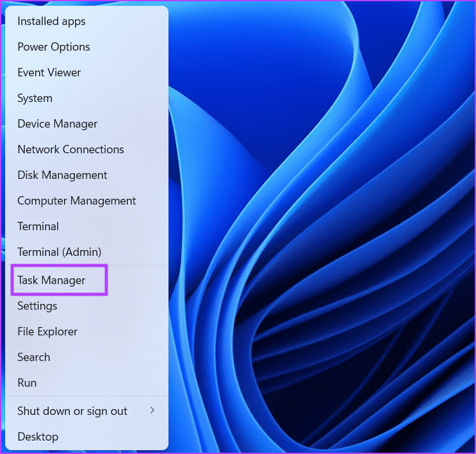Select the Search entry
The height and width of the screenshot is (454, 476).
(x=33, y=357)
